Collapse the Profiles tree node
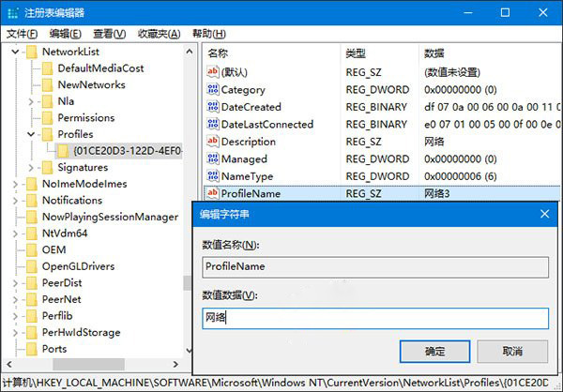 coord(31,134)
